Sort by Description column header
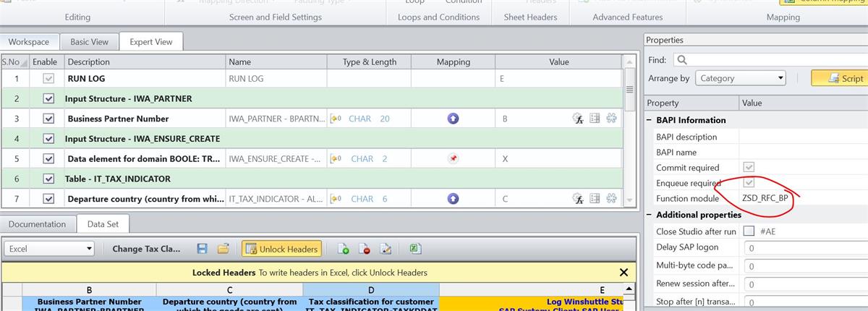The width and height of the screenshot is (868, 311). click(145, 62)
